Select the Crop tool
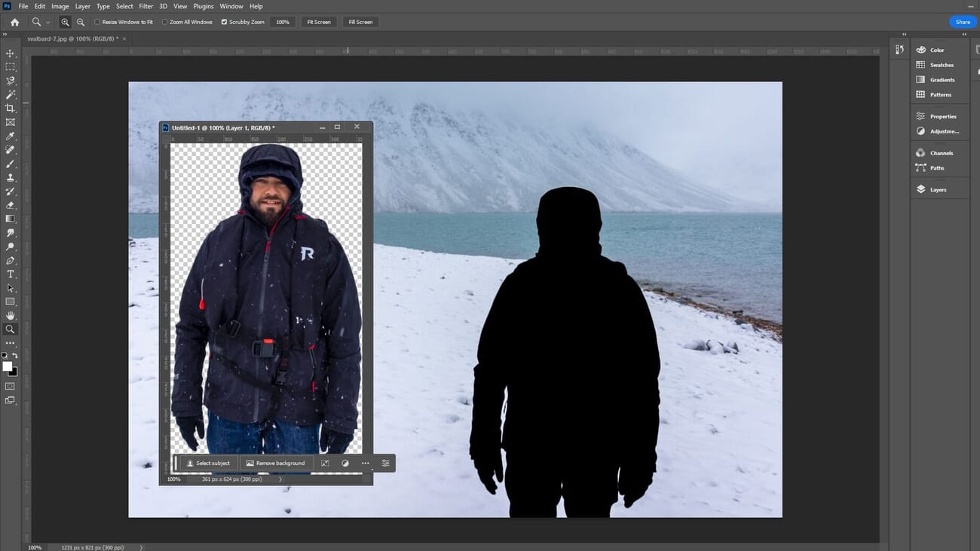Screen dimensions: 980x551 [x=11, y=109]
